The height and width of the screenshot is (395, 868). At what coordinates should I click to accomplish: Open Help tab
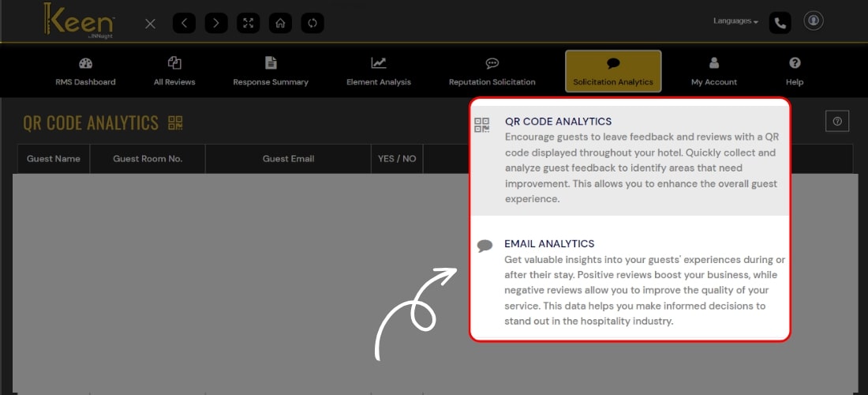[795, 71]
